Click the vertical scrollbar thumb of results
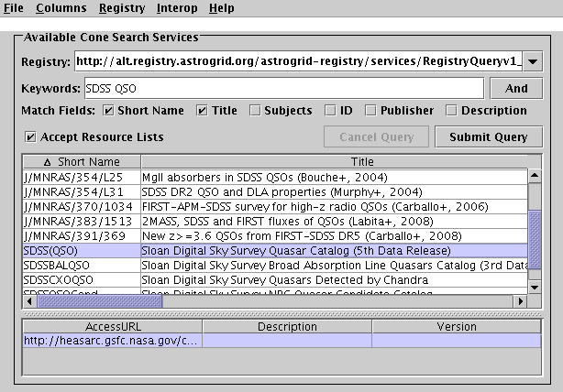 tap(535, 239)
